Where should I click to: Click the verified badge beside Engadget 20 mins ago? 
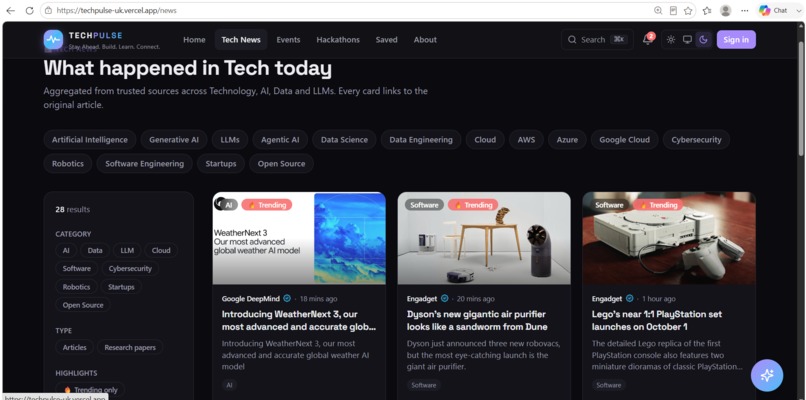coord(445,298)
